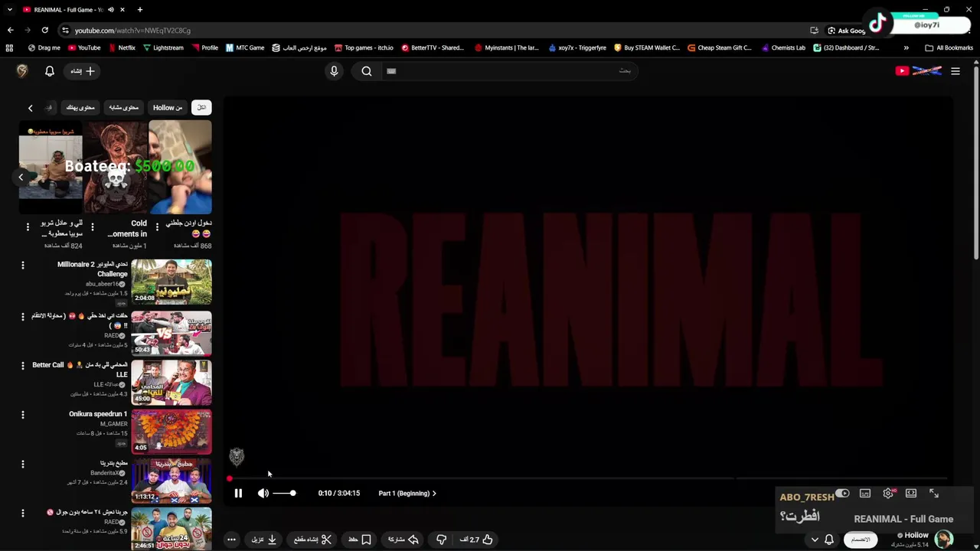Dislike the video with thumbs down

[x=441, y=540]
